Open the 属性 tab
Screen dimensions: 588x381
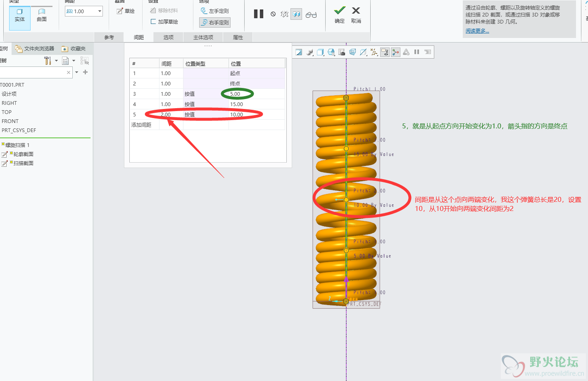(238, 37)
